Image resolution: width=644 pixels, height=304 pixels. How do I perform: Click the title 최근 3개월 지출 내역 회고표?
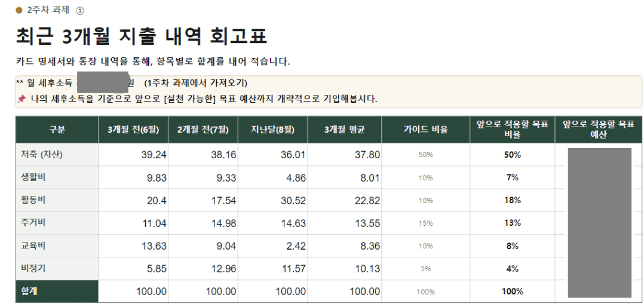pos(142,36)
